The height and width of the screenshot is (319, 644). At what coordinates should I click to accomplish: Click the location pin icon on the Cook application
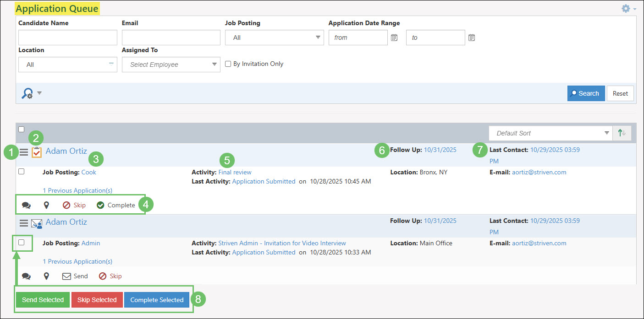tap(46, 205)
